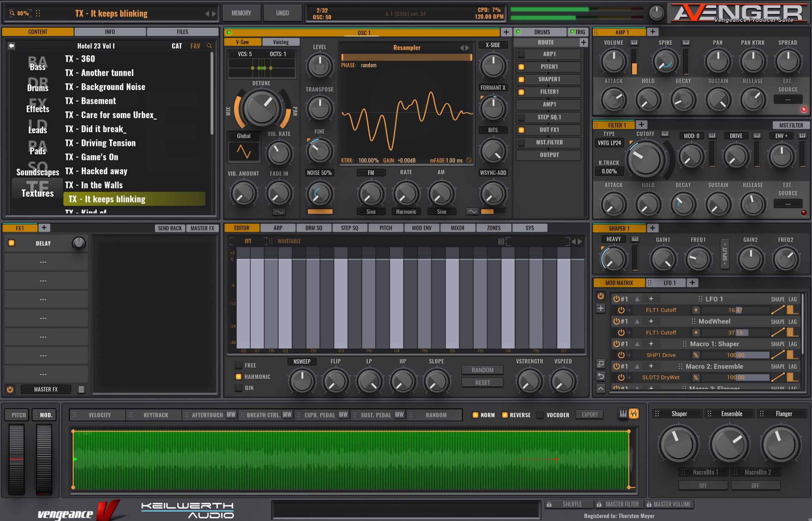Open the ARP editor tab
The height and width of the screenshot is (521, 812).
[278, 228]
